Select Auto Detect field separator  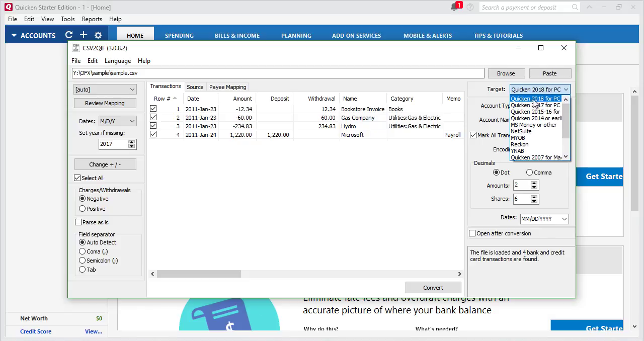click(83, 242)
